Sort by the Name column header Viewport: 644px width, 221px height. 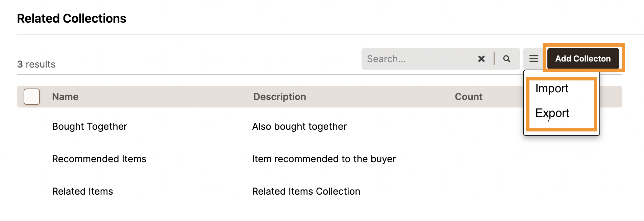65,97
